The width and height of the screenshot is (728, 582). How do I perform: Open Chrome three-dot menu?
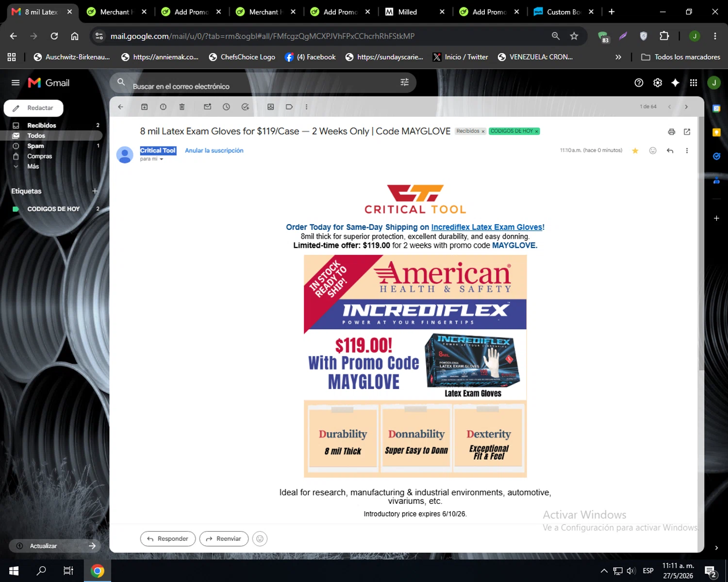click(715, 36)
